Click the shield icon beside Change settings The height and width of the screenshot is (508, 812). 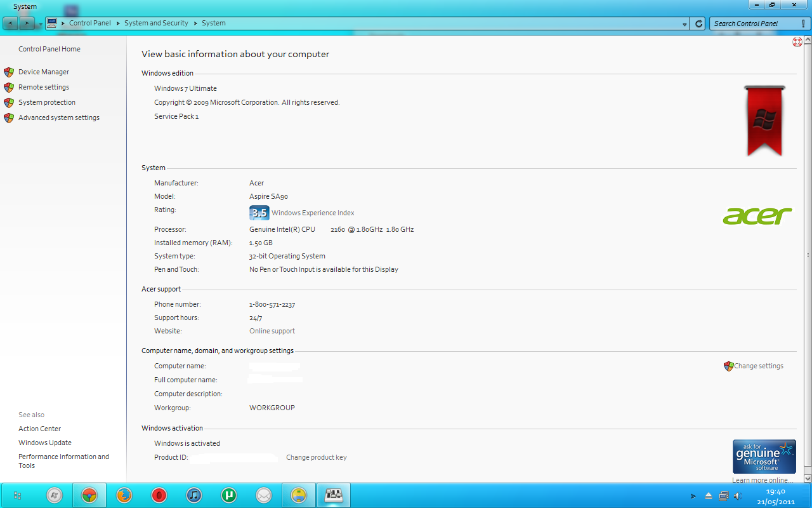coord(728,366)
